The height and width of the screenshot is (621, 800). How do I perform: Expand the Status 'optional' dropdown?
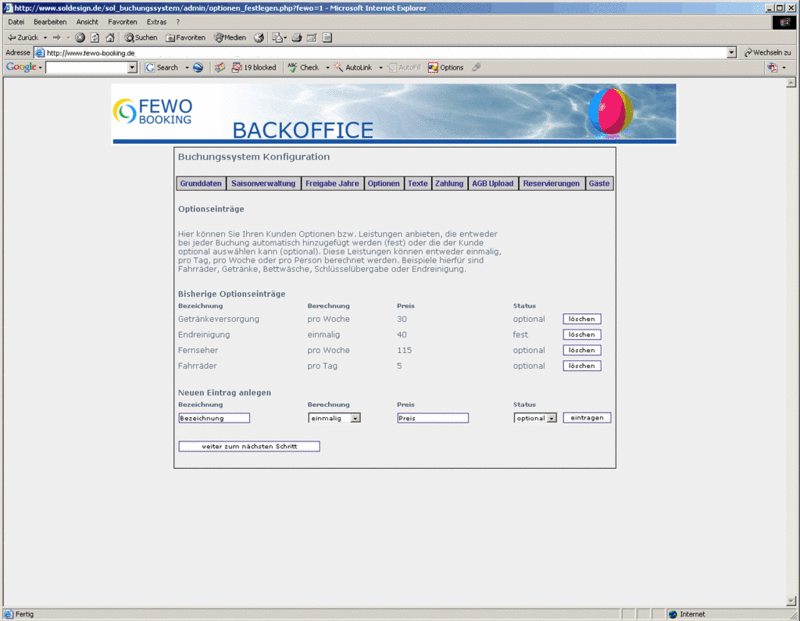552,418
